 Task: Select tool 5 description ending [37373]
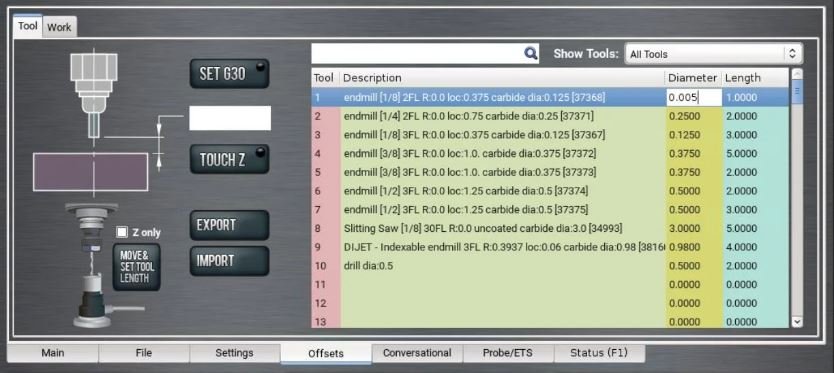pos(503,172)
